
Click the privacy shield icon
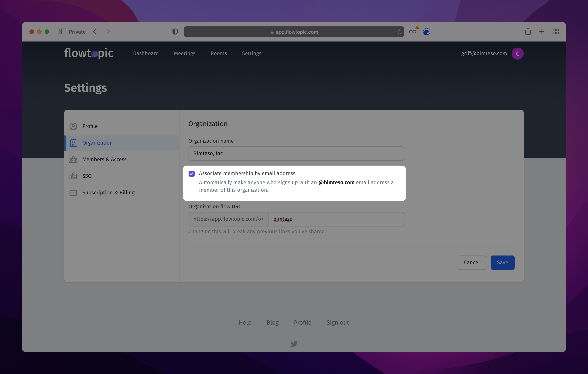tap(175, 32)
